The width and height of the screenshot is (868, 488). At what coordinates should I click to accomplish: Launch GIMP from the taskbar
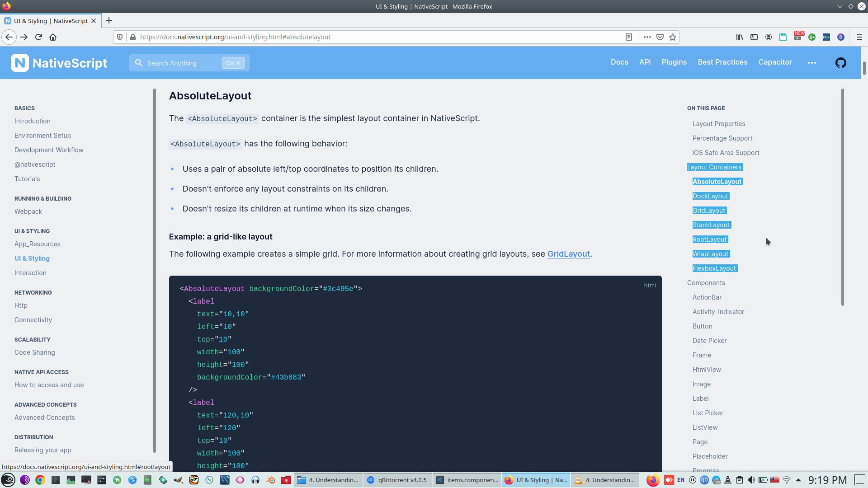tap(178, 480)
